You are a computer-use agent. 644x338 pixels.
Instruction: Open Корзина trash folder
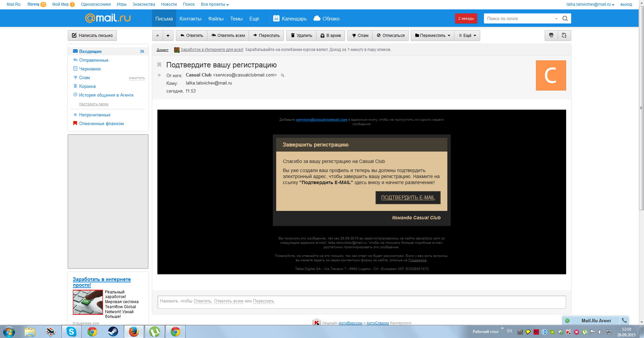click(87, 87)
